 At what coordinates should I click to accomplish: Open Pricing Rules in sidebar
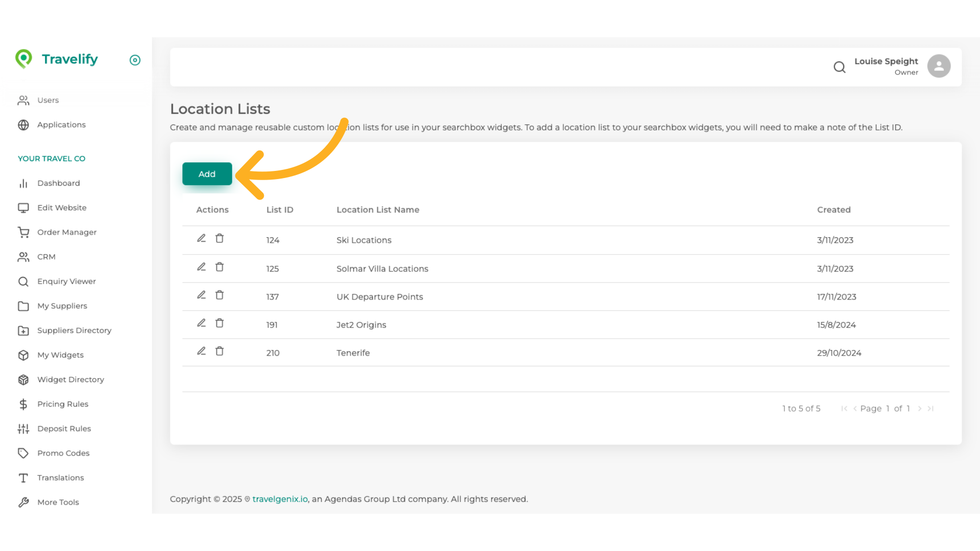point(62,404)
